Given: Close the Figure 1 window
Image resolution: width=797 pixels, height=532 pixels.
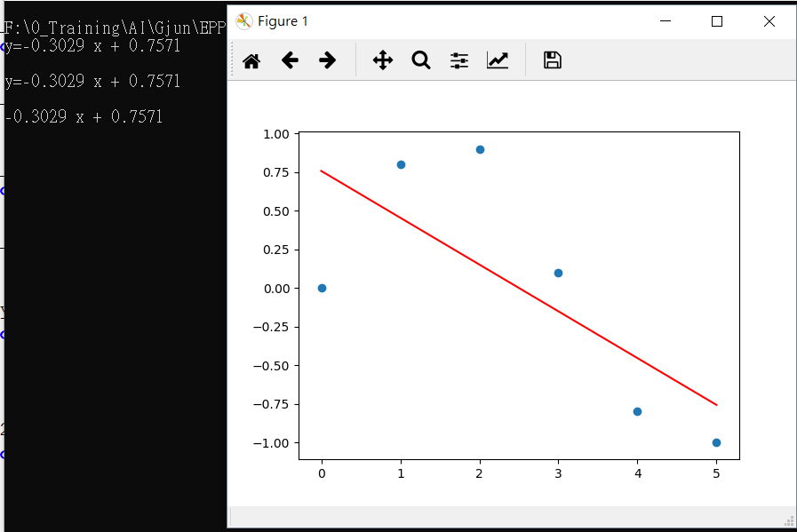Looking at the screenshot, I should (x=769, y=20).
